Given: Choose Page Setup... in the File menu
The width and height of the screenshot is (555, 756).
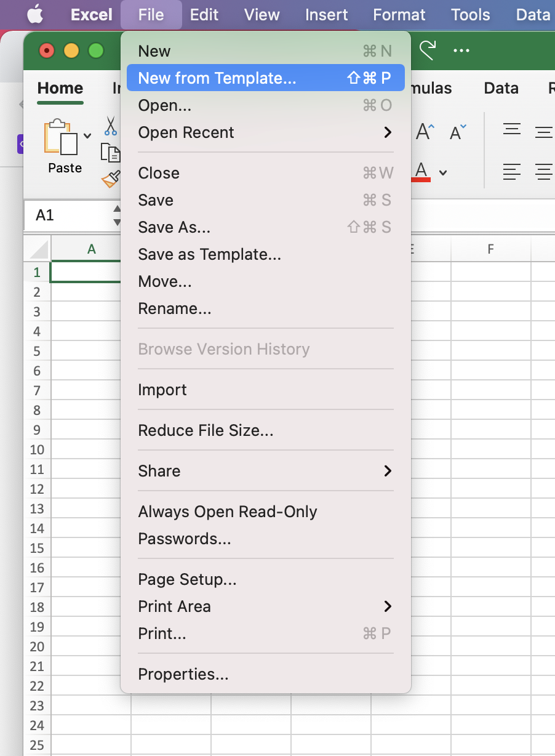Looking at the screenshot, I should 266,579.
